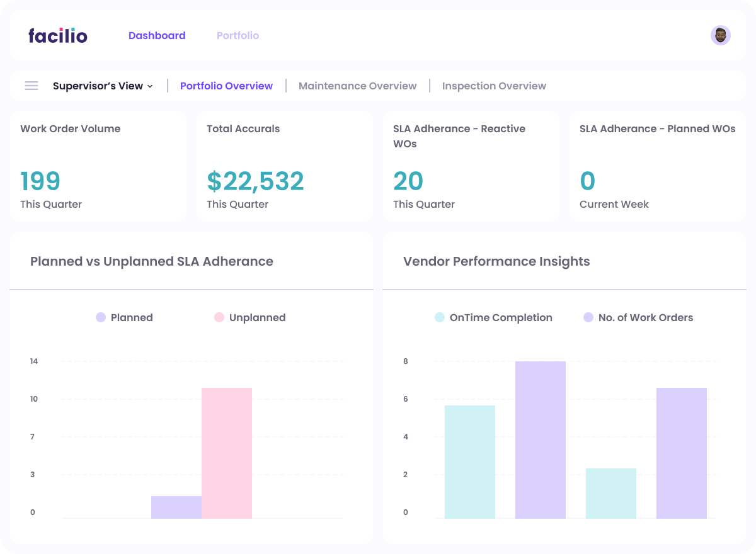Viewport: 756px width, 554px height.
Task: Expand the Supervisor's View dropdown
Action: [103, 86]
